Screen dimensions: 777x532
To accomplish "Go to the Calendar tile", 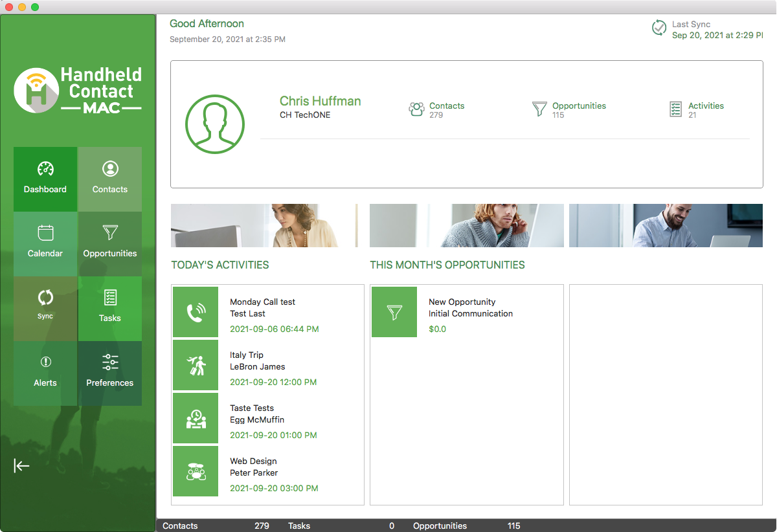I will 45,243.
